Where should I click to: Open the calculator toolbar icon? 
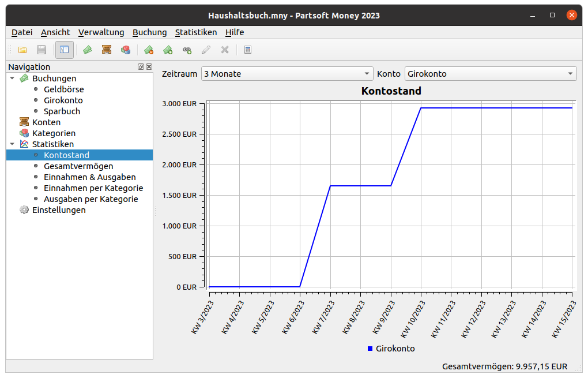(x=248, y=50)
